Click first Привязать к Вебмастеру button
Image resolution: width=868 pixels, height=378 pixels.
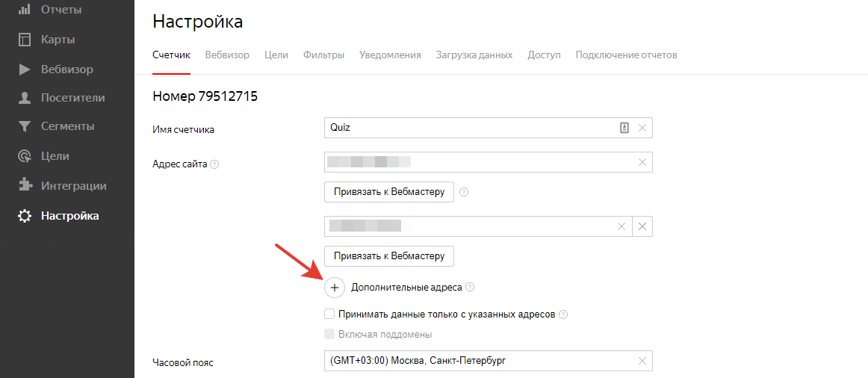pos(389,192)
